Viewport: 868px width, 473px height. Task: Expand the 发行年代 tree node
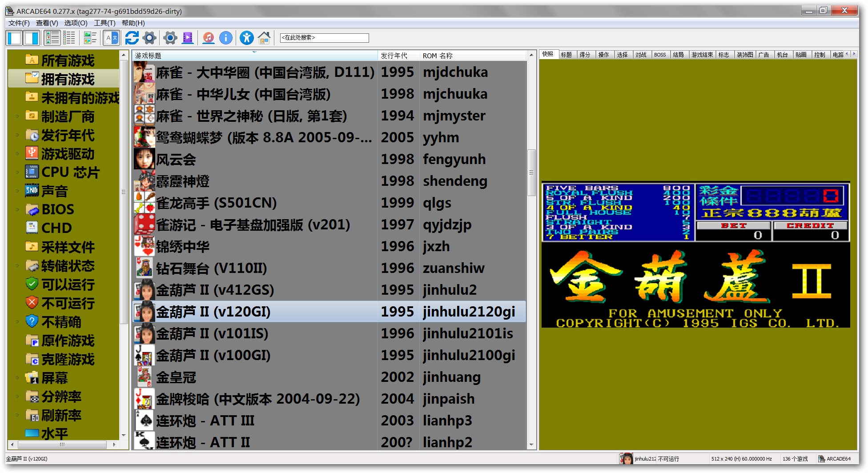(x=17, y=135)
